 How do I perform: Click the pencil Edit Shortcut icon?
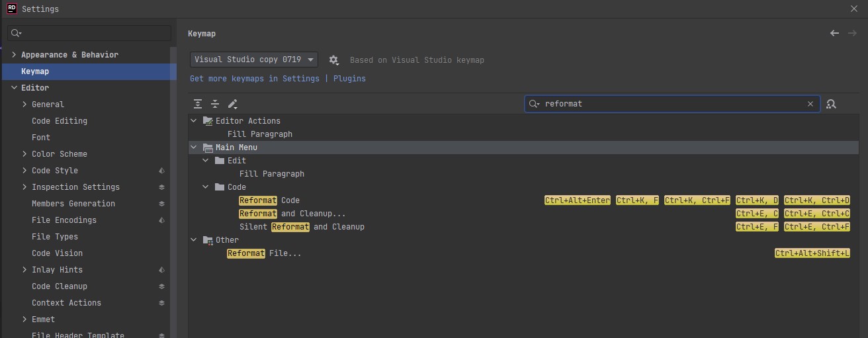tap(232, 104)
